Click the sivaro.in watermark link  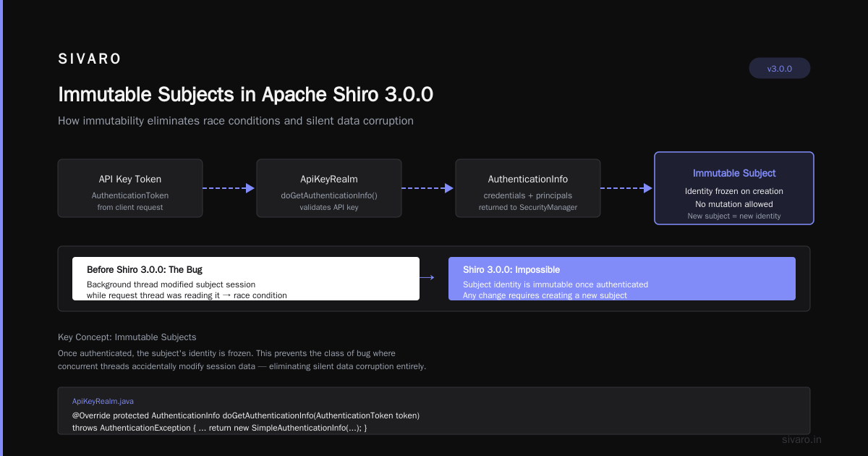(x=802, y=439)
